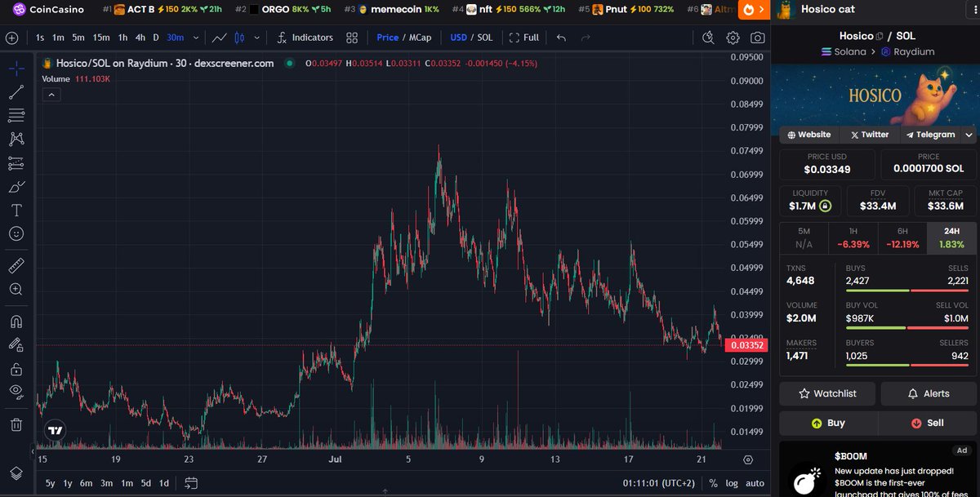This screenshot has height=497, width=980.
Task: Select the crosshair cursor tool
Action: click(16, 69)
